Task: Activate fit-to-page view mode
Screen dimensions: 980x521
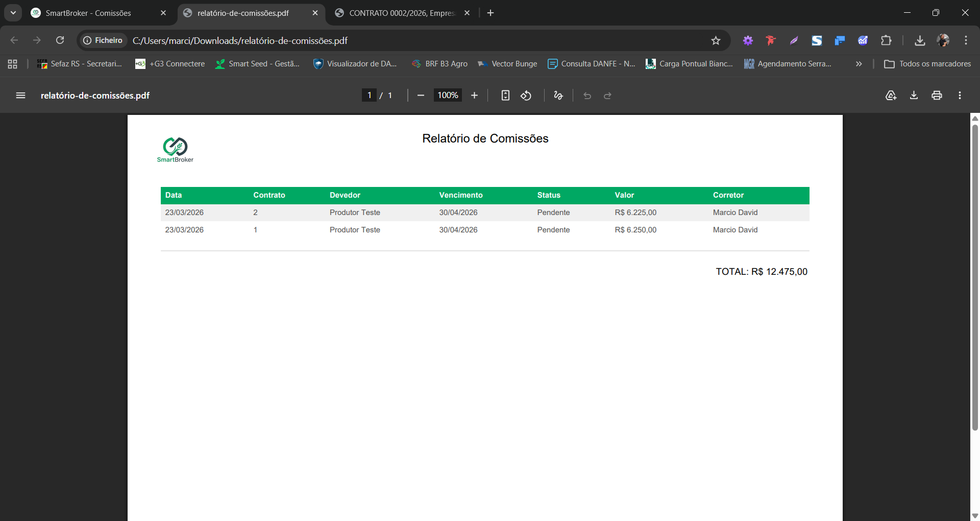Action: (505, 96)
